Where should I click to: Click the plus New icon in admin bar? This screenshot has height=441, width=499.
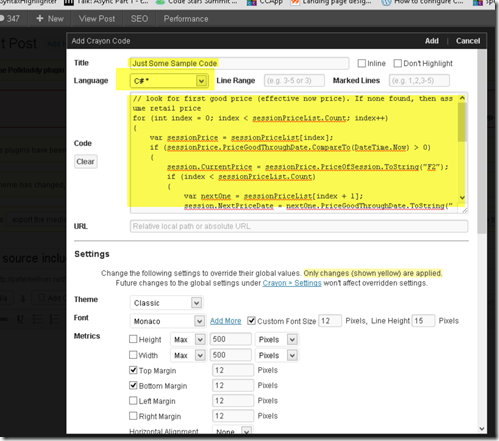click(40, 19)
